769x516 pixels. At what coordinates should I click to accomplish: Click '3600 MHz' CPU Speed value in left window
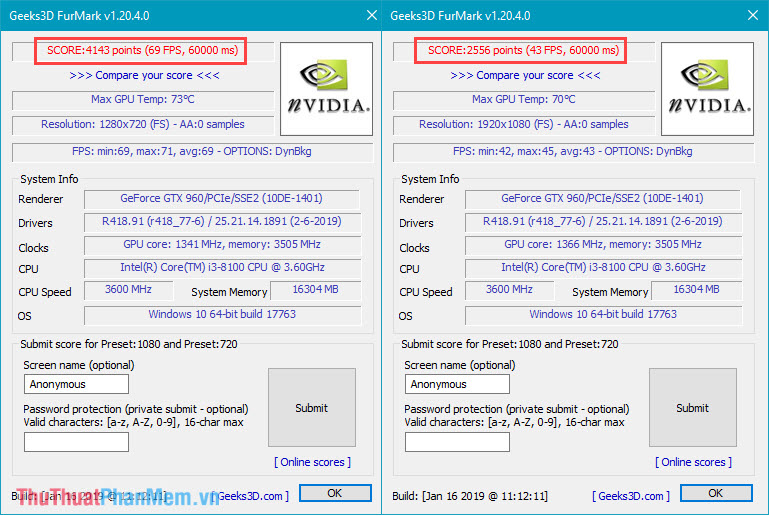[128, 290]
